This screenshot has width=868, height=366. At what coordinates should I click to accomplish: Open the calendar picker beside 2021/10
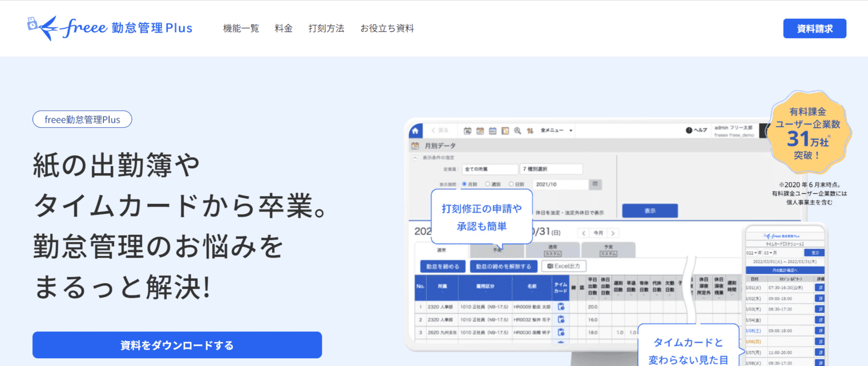click(595, 184)
